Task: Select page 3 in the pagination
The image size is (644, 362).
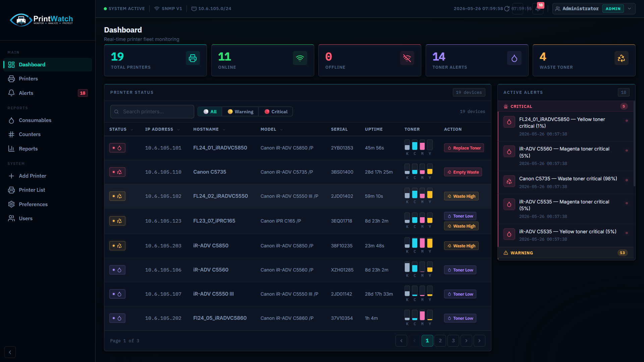Action: point(453,341)
